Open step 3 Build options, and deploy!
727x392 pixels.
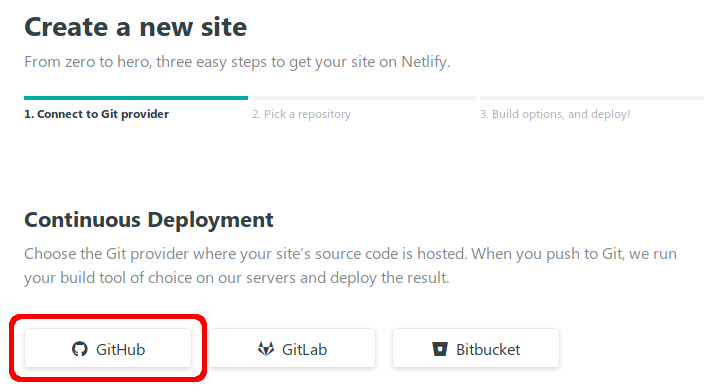coord(555,114)
